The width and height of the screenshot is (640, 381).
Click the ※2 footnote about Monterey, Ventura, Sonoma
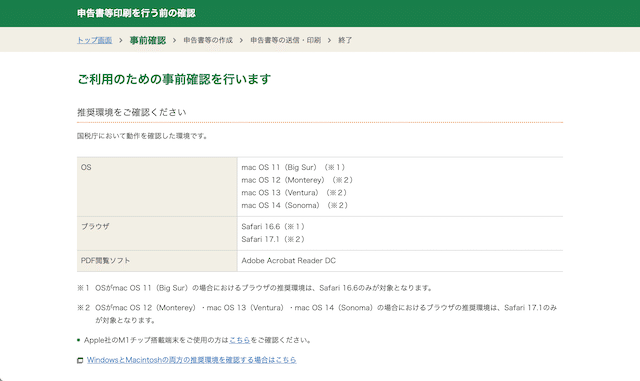click(x=317, y=314)
